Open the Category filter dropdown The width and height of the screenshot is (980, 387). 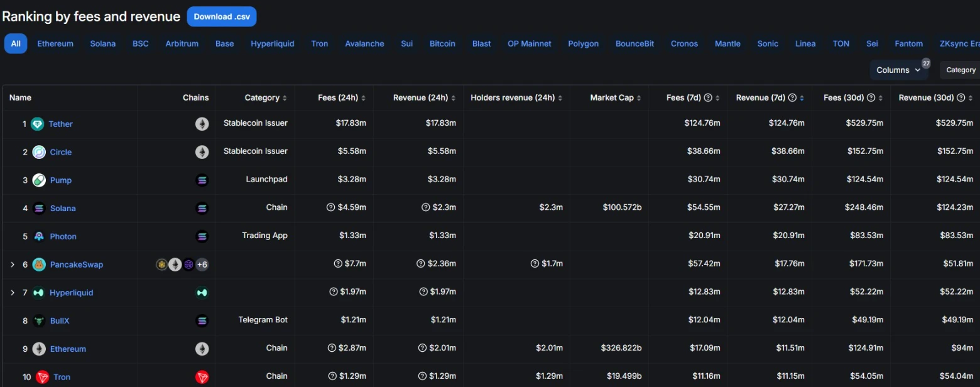pos(961,70)
